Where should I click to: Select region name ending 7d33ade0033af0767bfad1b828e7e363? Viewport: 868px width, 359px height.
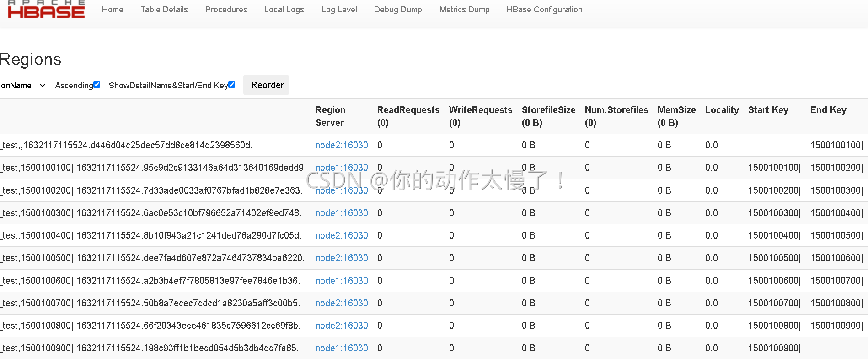pyautogui.click(x=151, y=190)
